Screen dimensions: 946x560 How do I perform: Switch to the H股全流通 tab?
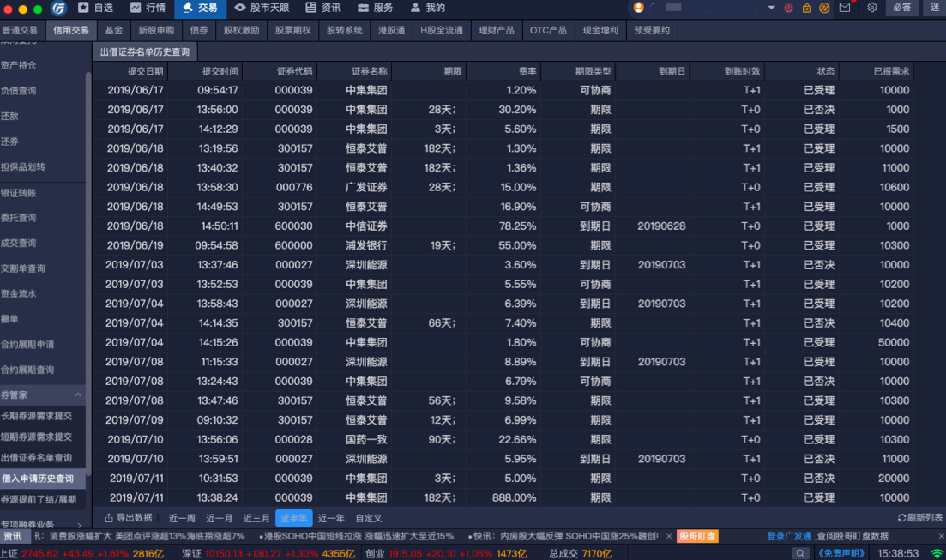(442, 30)
